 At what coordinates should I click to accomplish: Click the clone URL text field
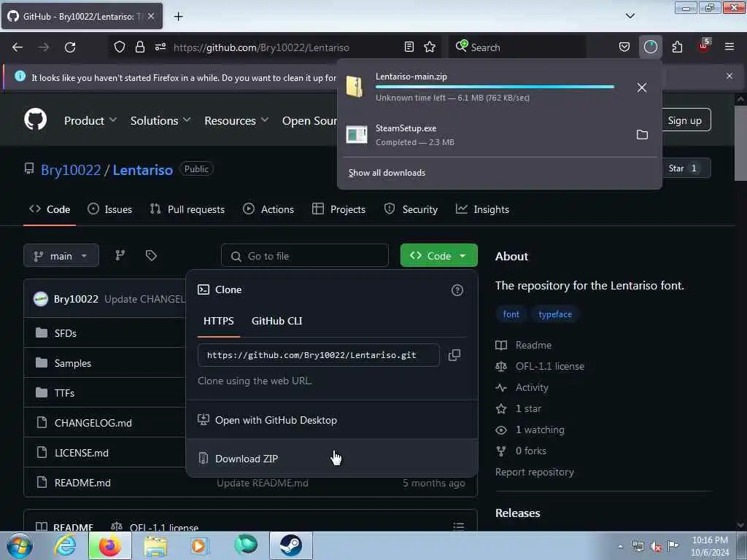pos(318,355)
